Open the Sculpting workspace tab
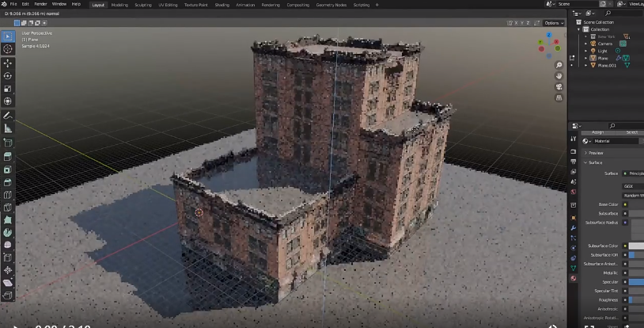Viewport: 644px width, 328px height. coord(142,5)
